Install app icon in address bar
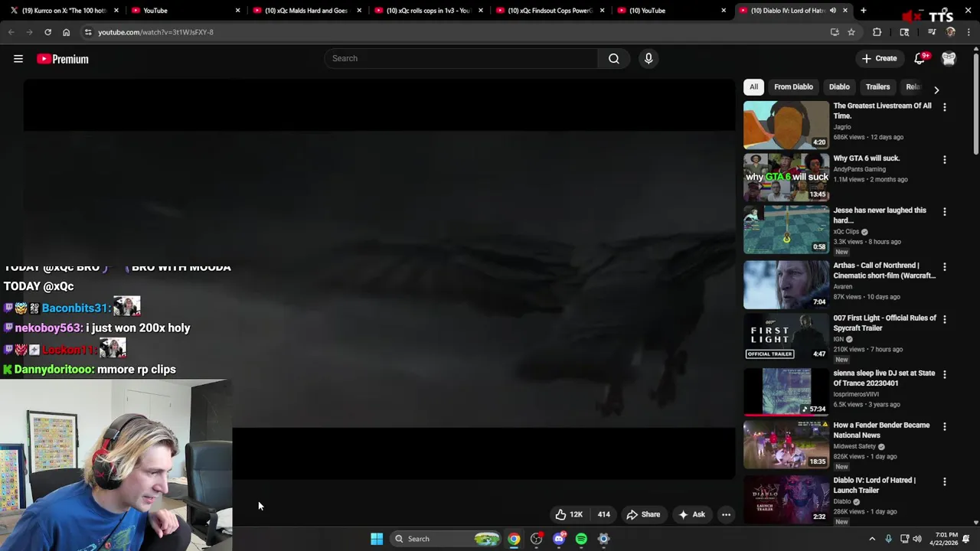This screenshot has width=980, height=551. point(835,32)
